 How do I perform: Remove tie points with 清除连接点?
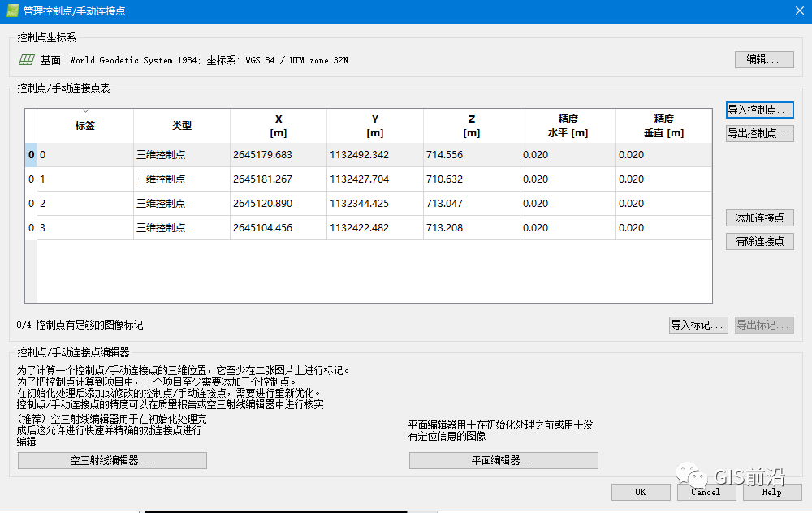point(760,241)
